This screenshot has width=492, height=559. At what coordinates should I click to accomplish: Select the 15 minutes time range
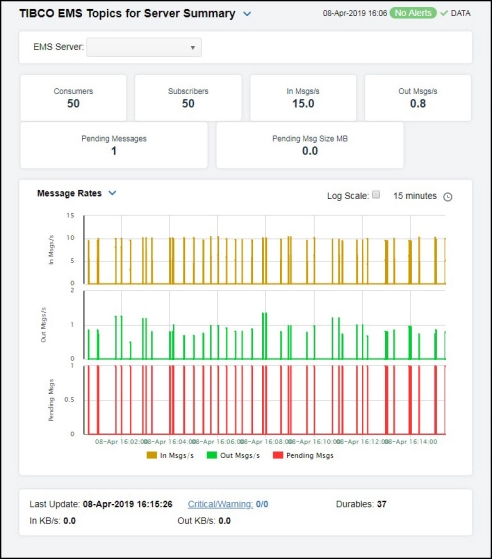415,196
